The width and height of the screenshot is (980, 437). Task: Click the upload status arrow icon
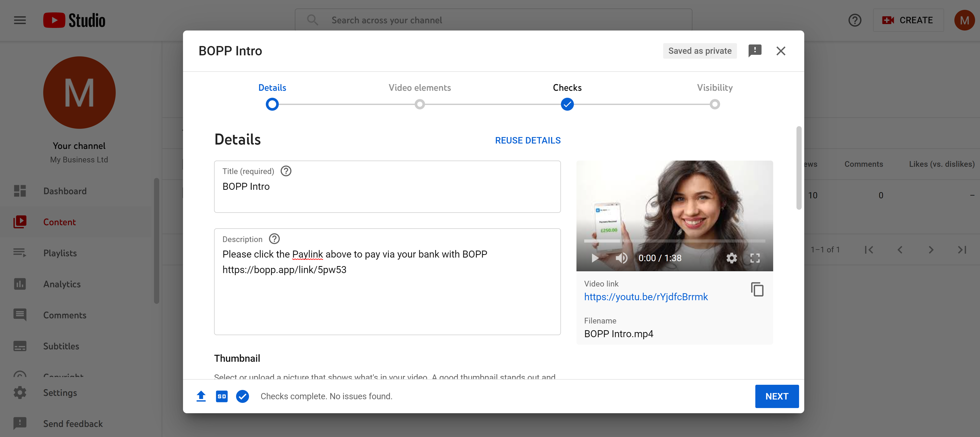pos(201,396)
